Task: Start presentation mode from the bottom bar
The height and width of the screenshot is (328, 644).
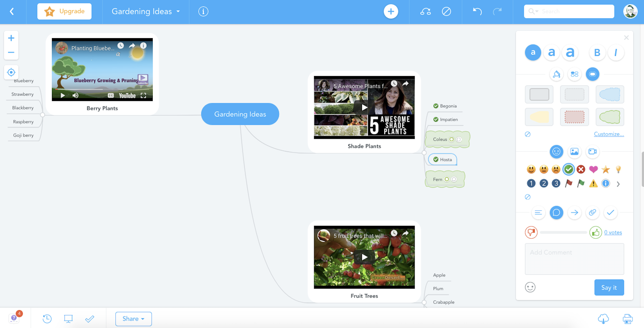Action: 68,319
